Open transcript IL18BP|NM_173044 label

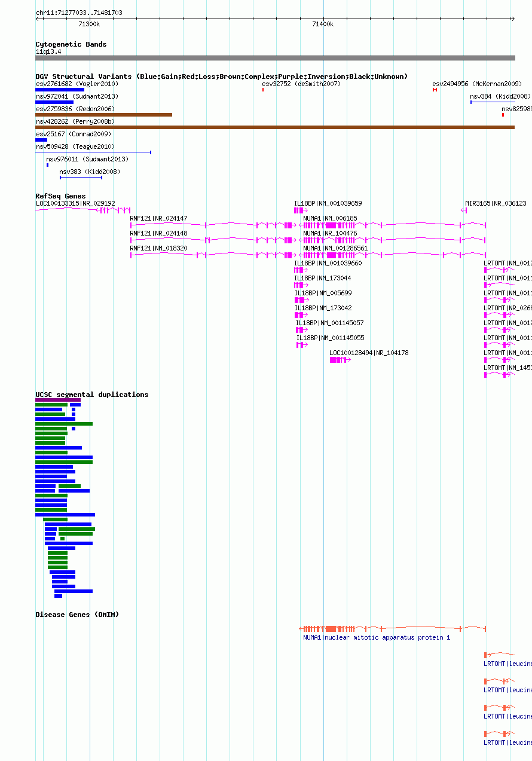coord(323,278)
